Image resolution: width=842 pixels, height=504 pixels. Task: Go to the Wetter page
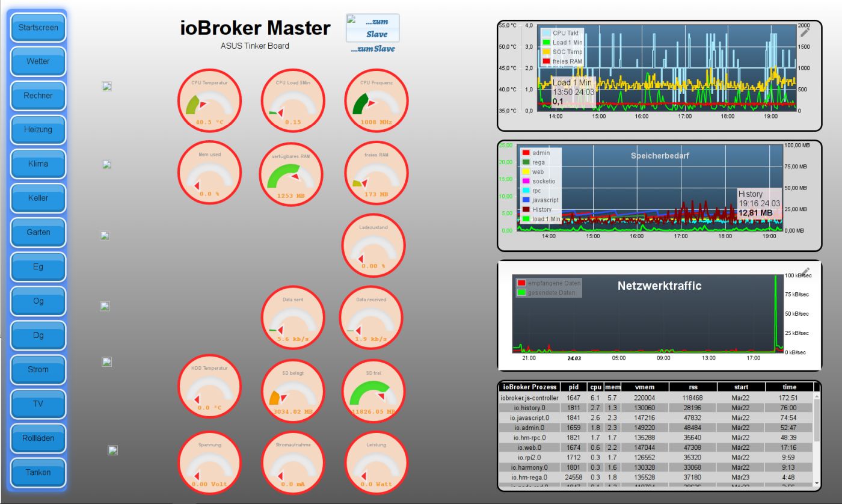(38, 61)
